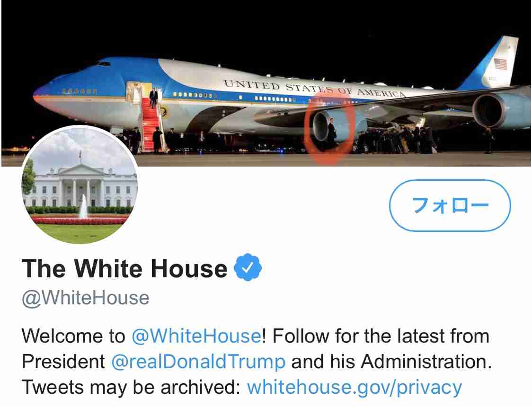Screen dimensions: 532x407
Task: Click The White House display name
Action: pos(124,268)
